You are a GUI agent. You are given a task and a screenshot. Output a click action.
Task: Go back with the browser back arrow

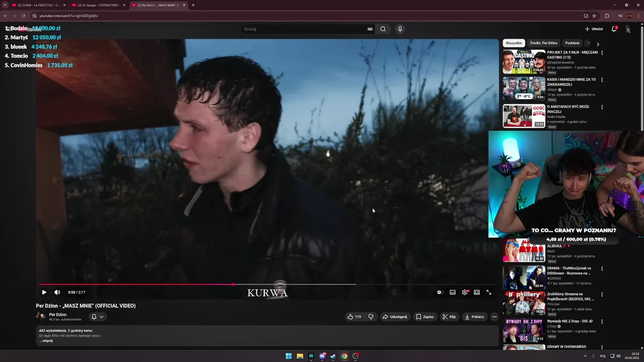click(6, 16)
